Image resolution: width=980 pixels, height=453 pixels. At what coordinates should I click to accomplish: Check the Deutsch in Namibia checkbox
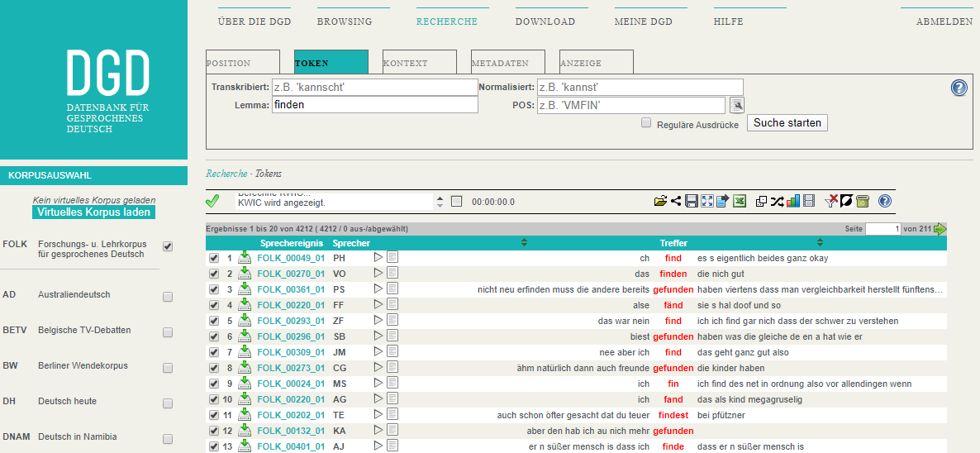point(168,439)
